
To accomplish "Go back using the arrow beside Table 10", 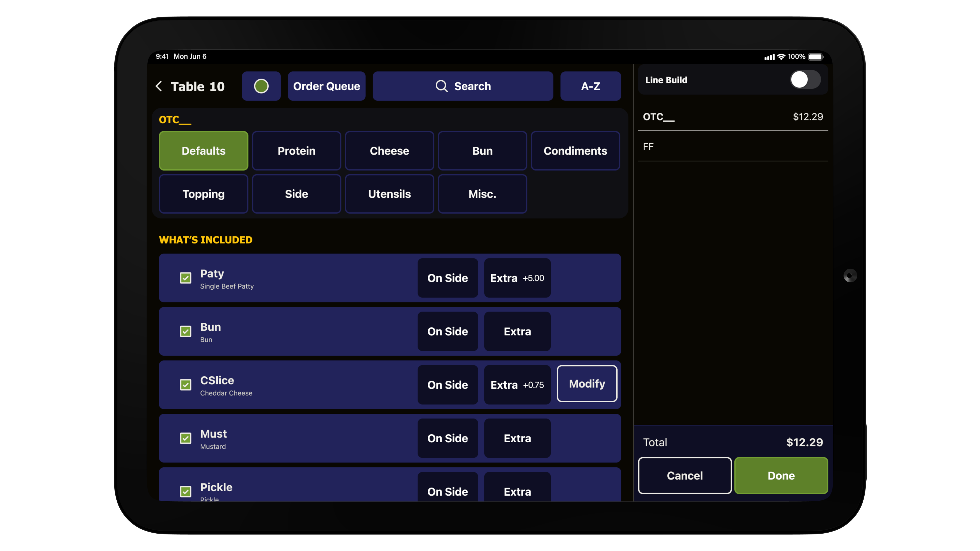I will point(159,86).
